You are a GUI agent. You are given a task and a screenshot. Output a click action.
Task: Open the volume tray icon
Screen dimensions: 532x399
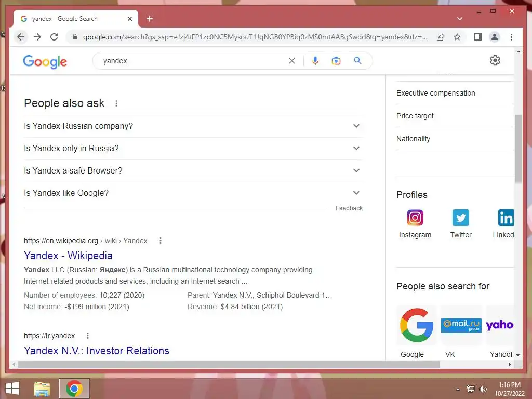click(483, 389)
